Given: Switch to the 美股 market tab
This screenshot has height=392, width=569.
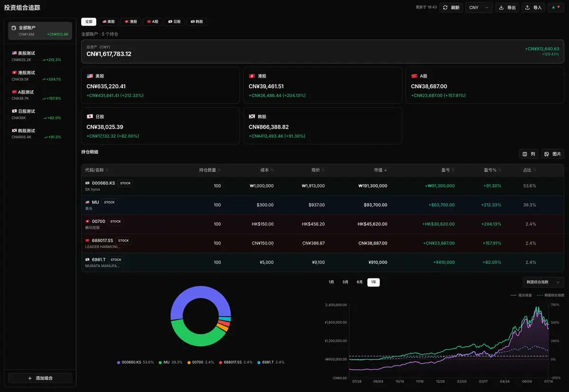Looking at the screenshot, I should [109, 22].
